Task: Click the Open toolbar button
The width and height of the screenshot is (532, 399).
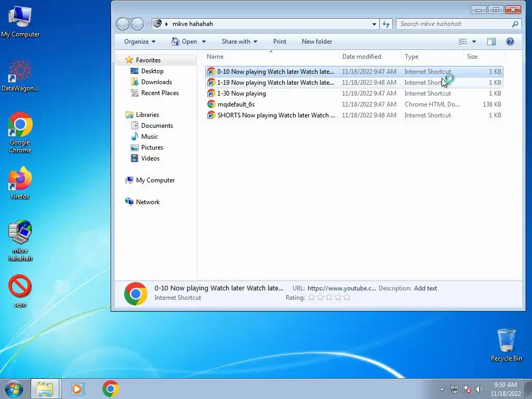Action: coord(184,42)
